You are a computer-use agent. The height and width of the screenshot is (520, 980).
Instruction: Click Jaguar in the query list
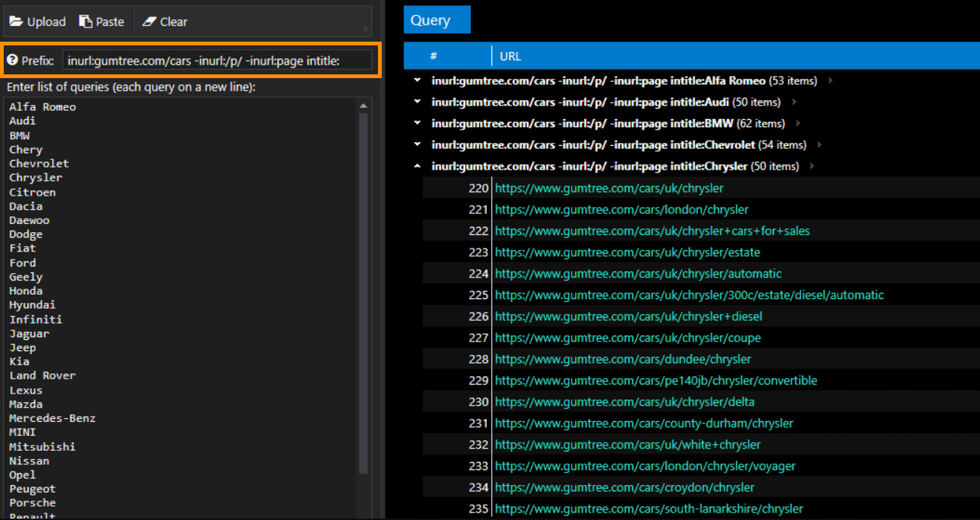coord(29,333)
